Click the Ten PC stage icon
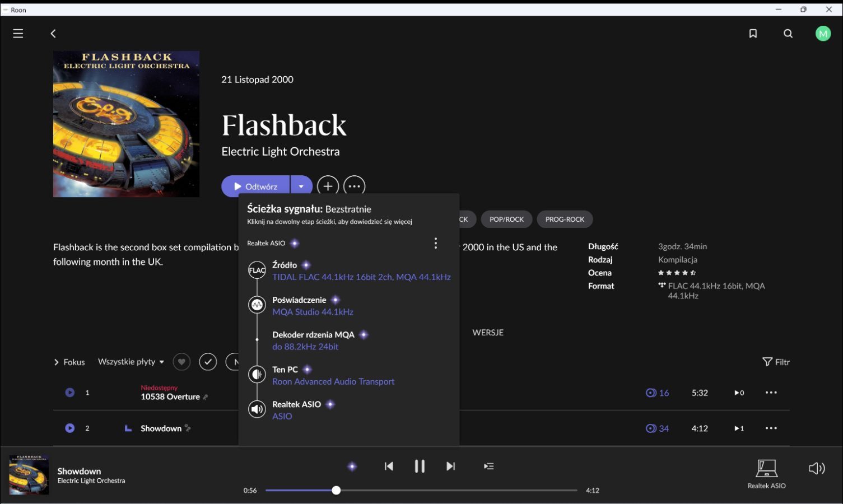The height and width of the screenshot is (504, 843). click(x=257, y=374)
